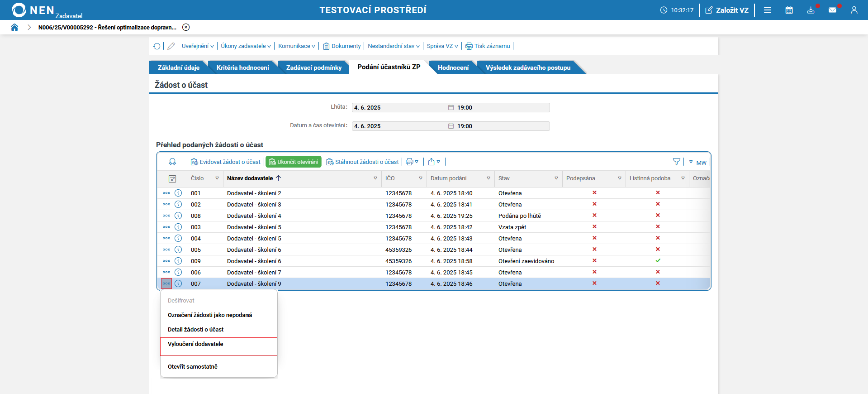Open the user profile icon

854,10
